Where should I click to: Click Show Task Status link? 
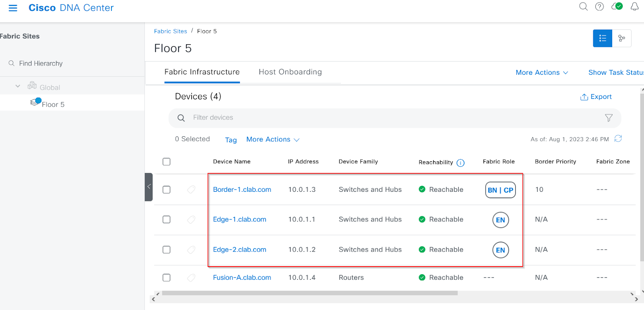pyautogui.click(x=616, y=72)
